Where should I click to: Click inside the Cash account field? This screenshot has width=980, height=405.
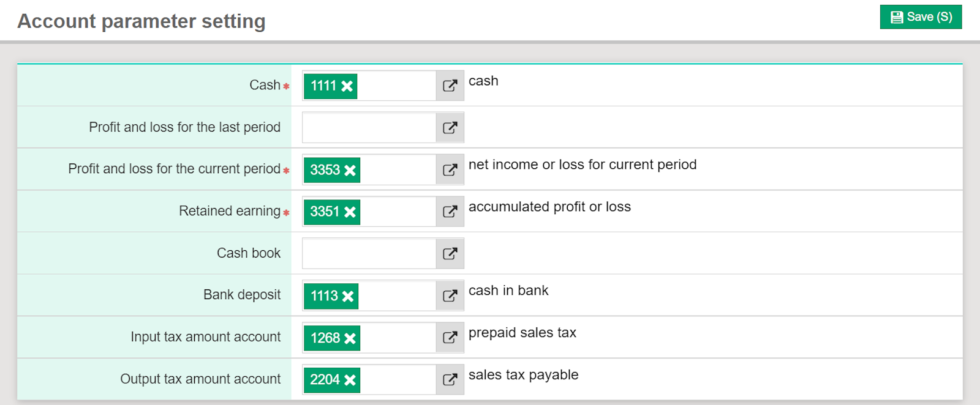click(395, 86)
